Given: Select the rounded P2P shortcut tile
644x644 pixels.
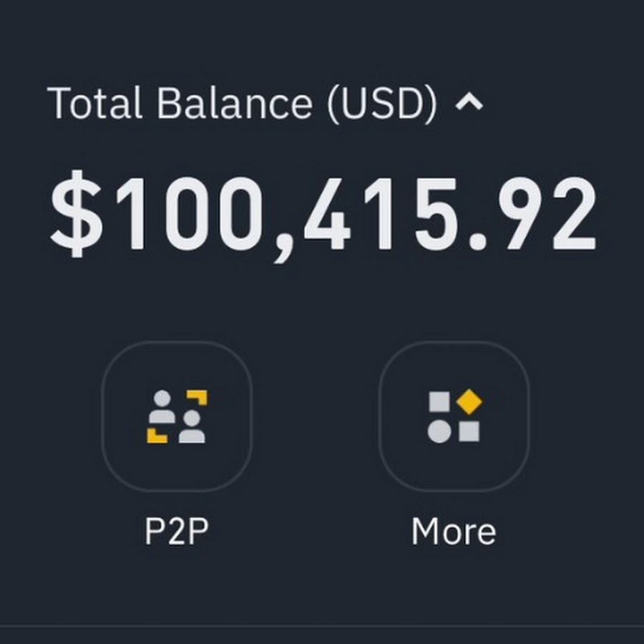Looking at the screenshot, I should [x=177, y=416].
